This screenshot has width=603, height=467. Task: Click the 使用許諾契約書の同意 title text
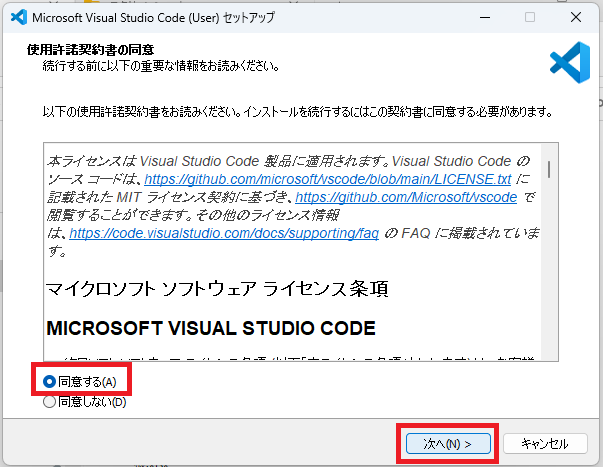[90, 50]
